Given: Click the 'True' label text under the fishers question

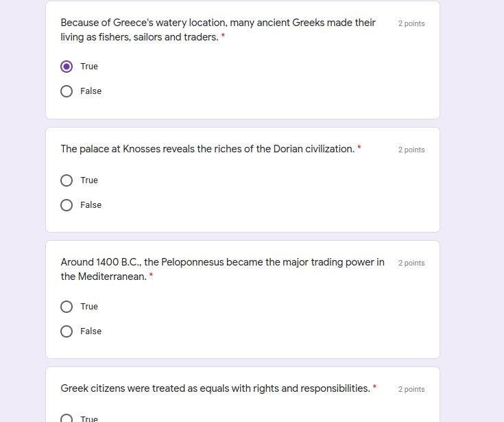Looking at the screenshot, I should point(89,67).
